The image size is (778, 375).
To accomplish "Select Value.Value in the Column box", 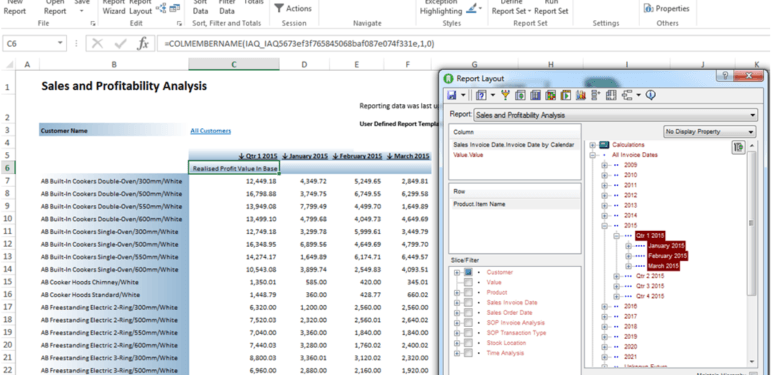I will [x=468, y=155].
